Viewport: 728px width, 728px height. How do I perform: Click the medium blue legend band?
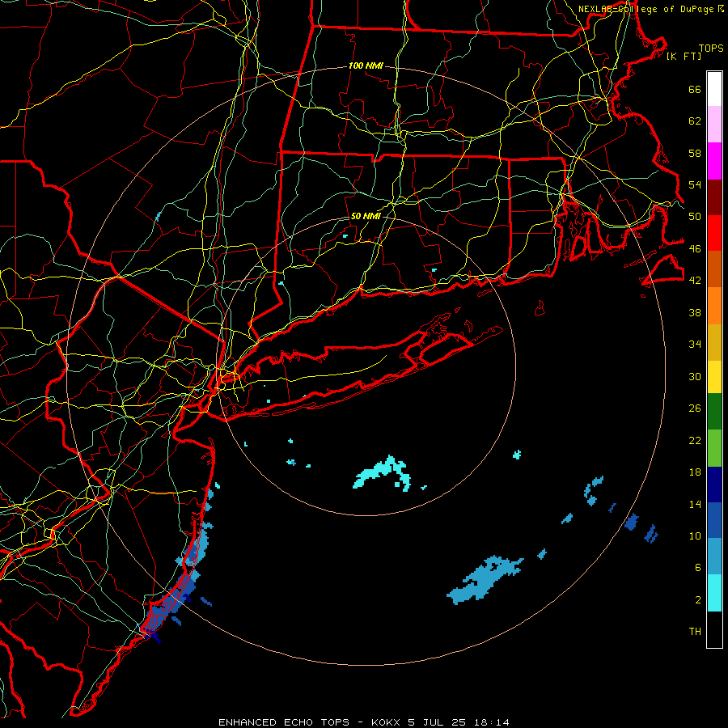pos(714,520)
